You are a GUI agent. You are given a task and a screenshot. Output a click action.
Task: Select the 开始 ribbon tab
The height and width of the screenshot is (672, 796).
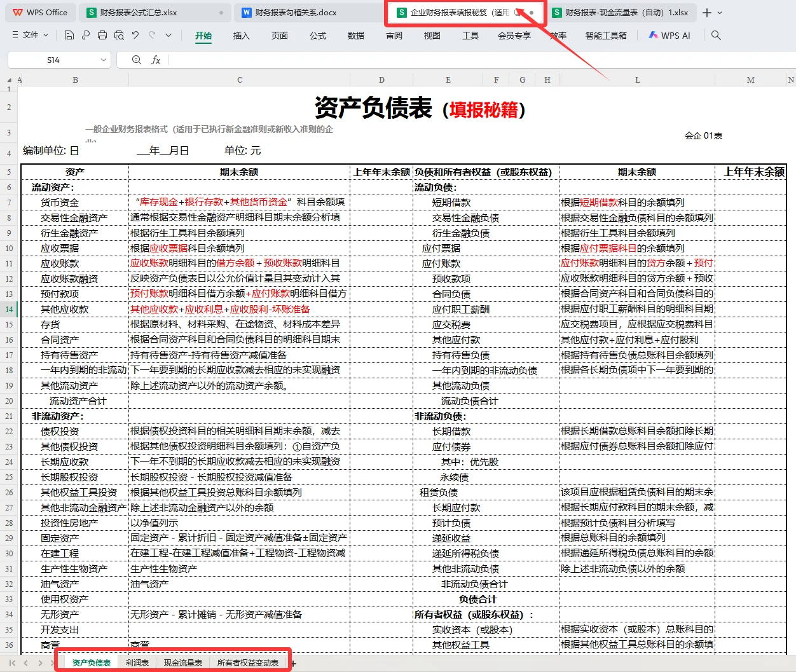pyautogui.click(x=203, y=36)
